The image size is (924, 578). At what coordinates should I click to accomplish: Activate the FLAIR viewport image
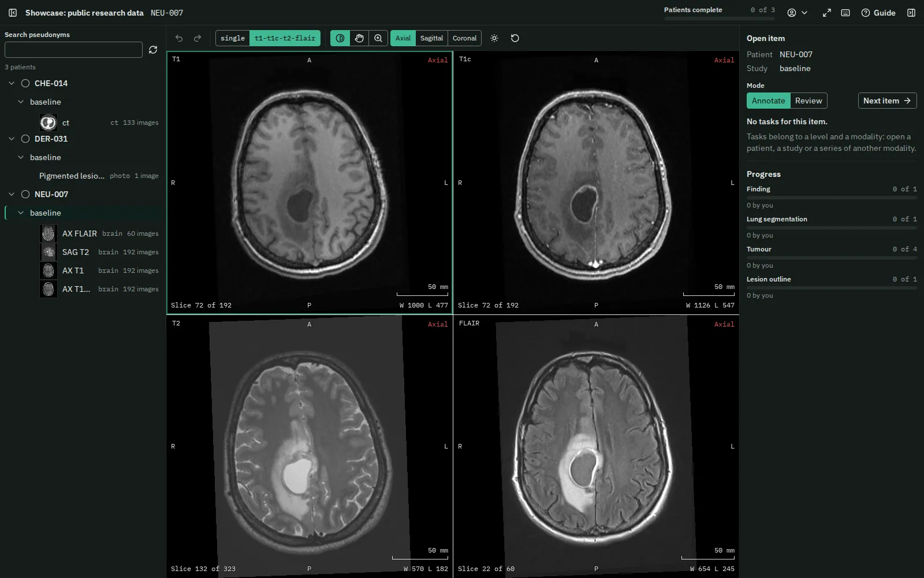tap(597, 446)
